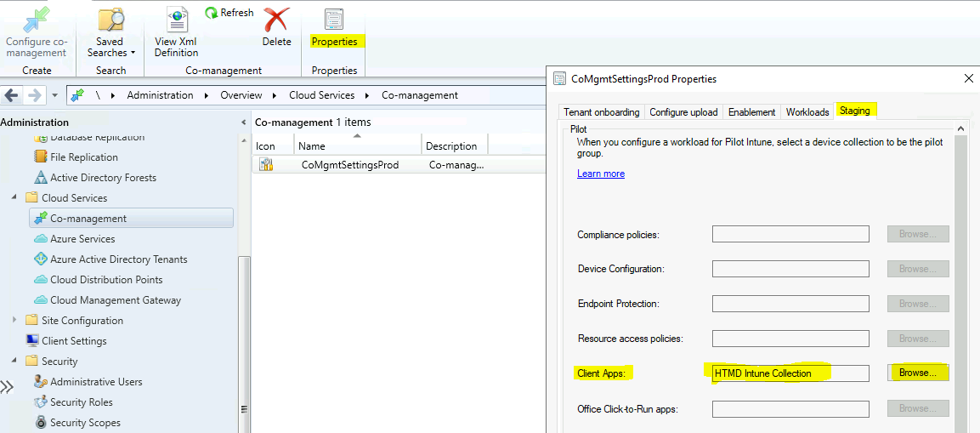The height and width of the screenshot is (433, 980).
Task: Expand the Site Configuration folder
Action: [x=14, y=321]
